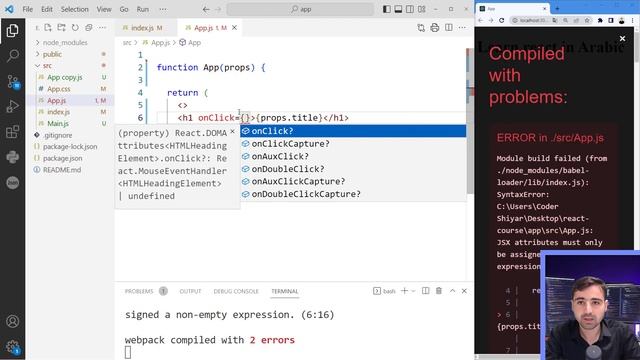Image resolution: width=640 pixels, height=360 pixels.
Task: Go back using title bar arrow
Action: 206,9
